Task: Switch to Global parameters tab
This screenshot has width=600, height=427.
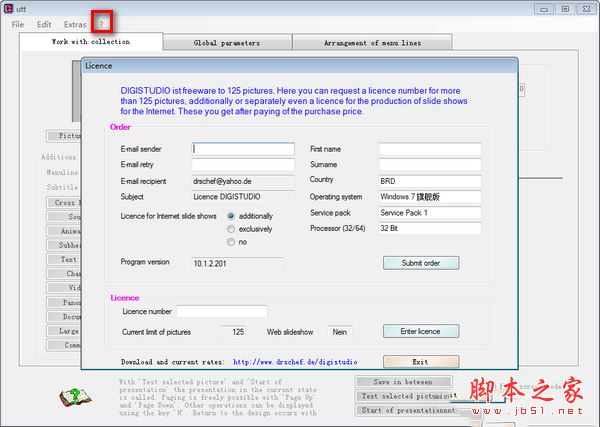Action: point(227,43)
